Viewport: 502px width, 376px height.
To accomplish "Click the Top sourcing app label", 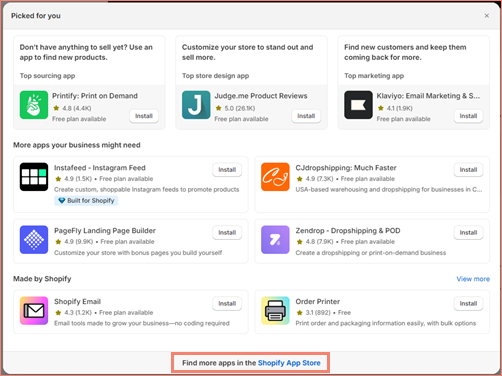I will point(47,76).
